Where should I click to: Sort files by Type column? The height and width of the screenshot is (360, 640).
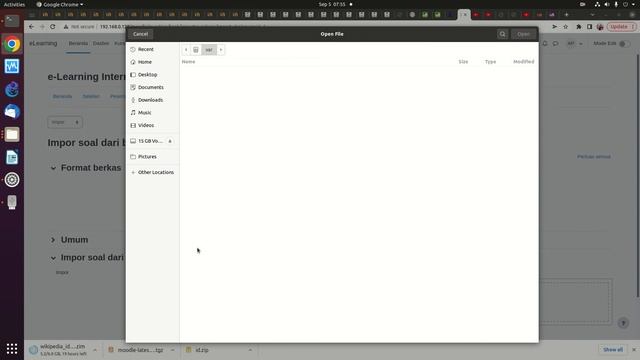pyautogui.click(x=490, y=62)
